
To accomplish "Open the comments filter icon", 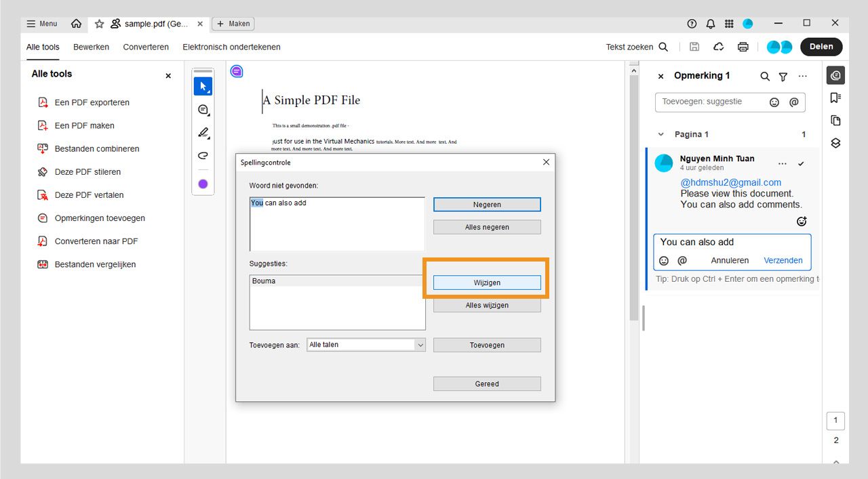I will point(783,77).
